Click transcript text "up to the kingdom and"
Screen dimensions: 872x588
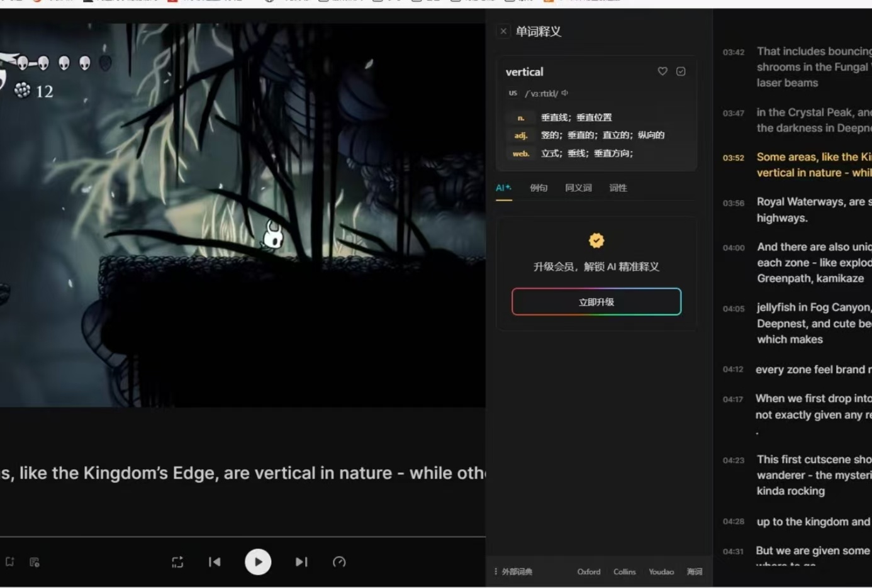[813, 522]
